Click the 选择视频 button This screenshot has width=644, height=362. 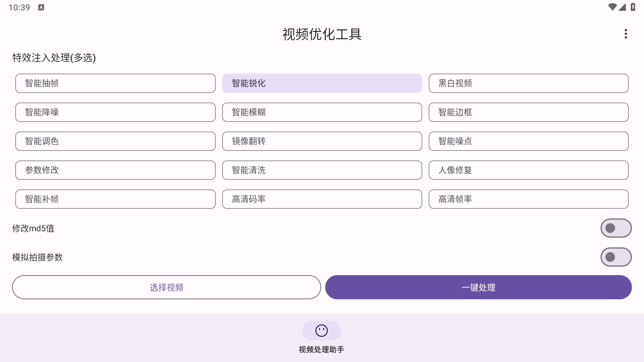coord(166,287)
